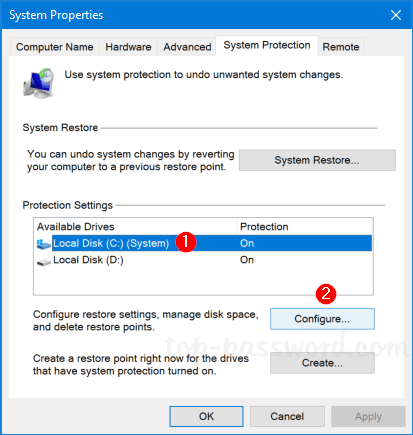
Task: Select the System Protection tab
Action: [267, 45]
